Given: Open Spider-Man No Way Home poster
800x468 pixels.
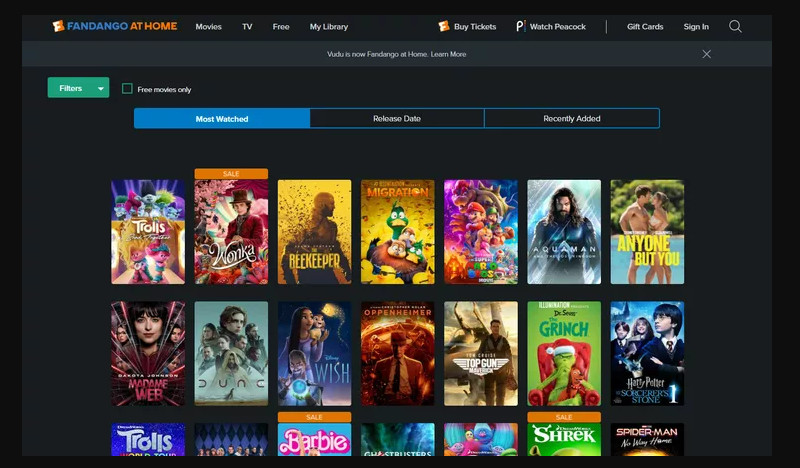Looking at the screenshot, I should point(647,439).
